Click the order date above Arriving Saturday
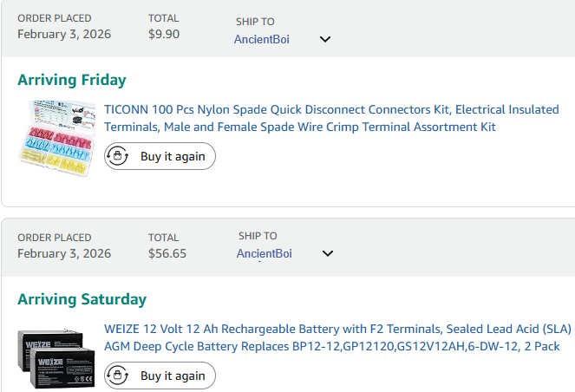Viewport: 575px width, 392px height. click(x=64, y=253)
